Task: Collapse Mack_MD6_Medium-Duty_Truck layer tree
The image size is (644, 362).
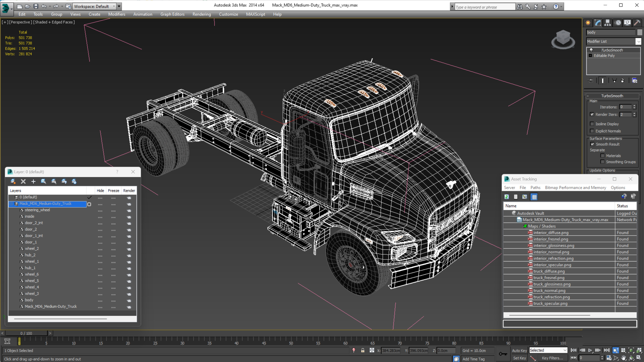Action: (x=11, y=204)
